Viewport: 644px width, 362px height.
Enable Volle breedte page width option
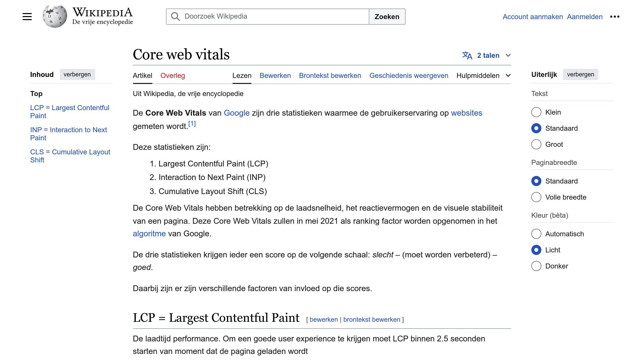[x=537, y=197]
